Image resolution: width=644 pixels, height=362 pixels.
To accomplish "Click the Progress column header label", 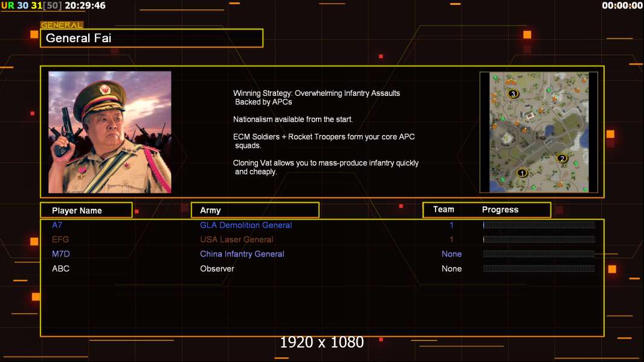I will pyautogui.click(x=500, y=209).
